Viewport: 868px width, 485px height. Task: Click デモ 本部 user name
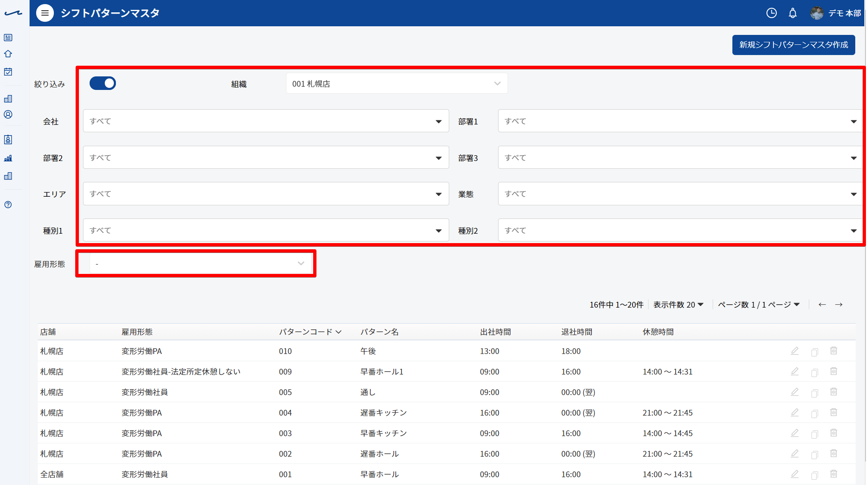845,13
